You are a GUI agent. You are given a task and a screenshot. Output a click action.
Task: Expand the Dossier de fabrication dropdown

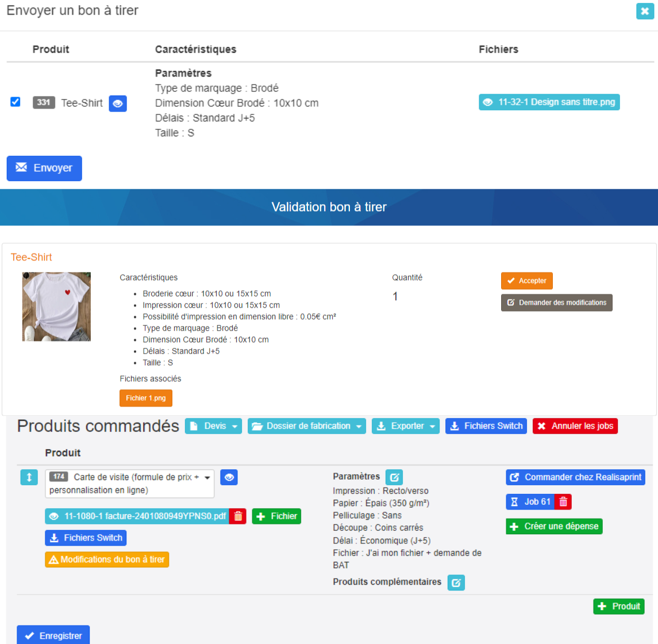pyautogui.click(x=306, y=426)
